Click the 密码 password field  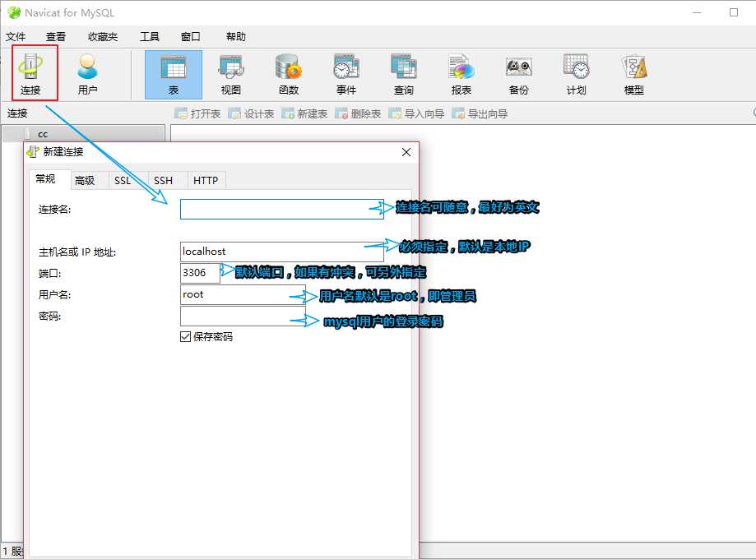pyautogui.click(x=243, y=316)
